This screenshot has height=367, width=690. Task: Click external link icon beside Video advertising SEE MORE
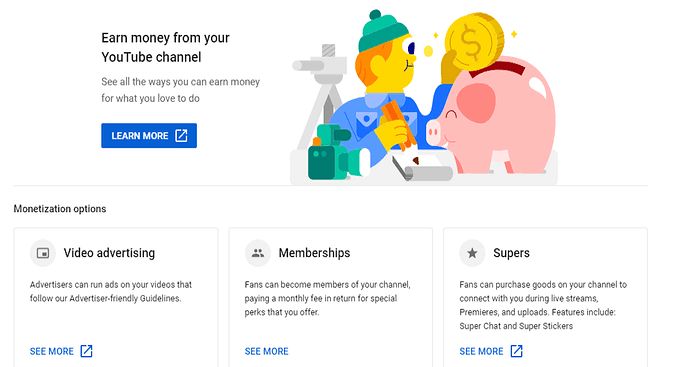86,351
